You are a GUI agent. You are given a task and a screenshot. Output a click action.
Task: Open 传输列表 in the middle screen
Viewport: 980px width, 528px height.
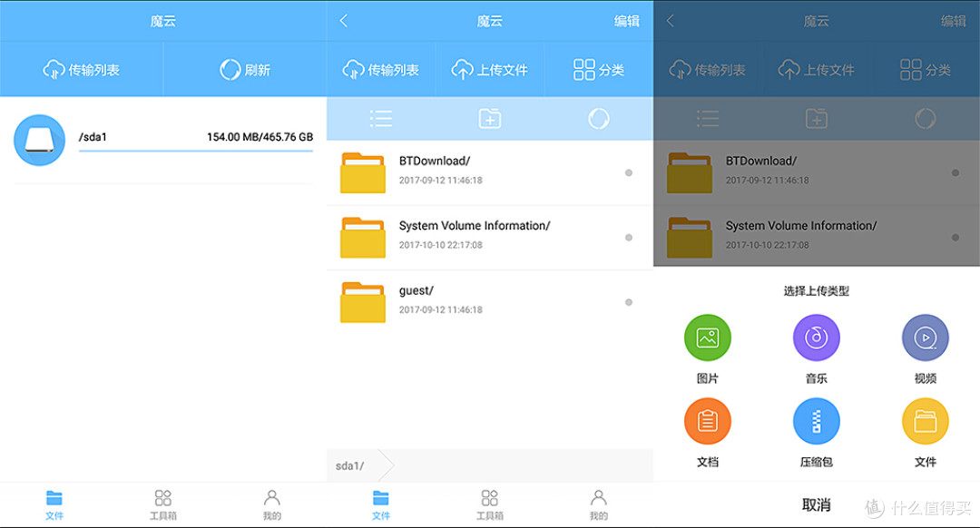click(x=380, y=69)
